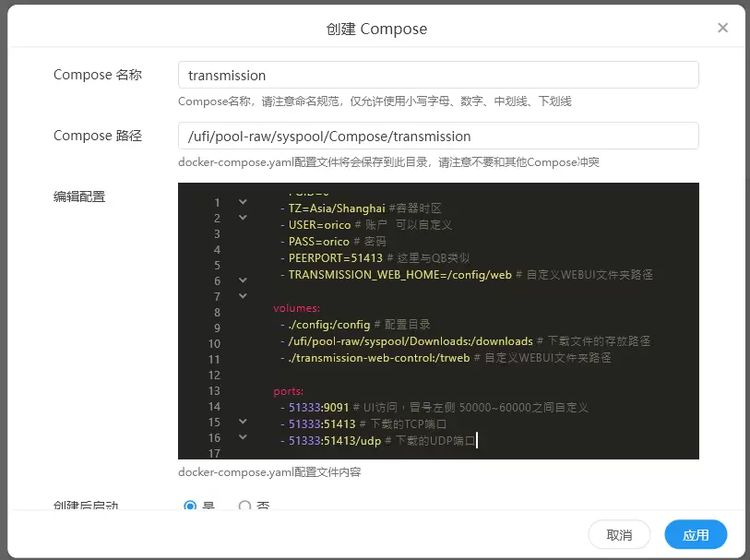Select 否 radio button option

(x=245, y=506)
